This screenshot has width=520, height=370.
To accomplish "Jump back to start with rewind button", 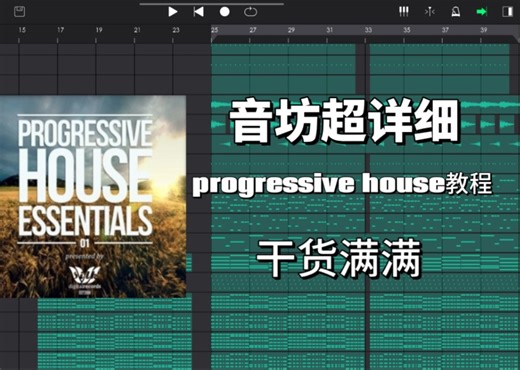I will point(198,12).
